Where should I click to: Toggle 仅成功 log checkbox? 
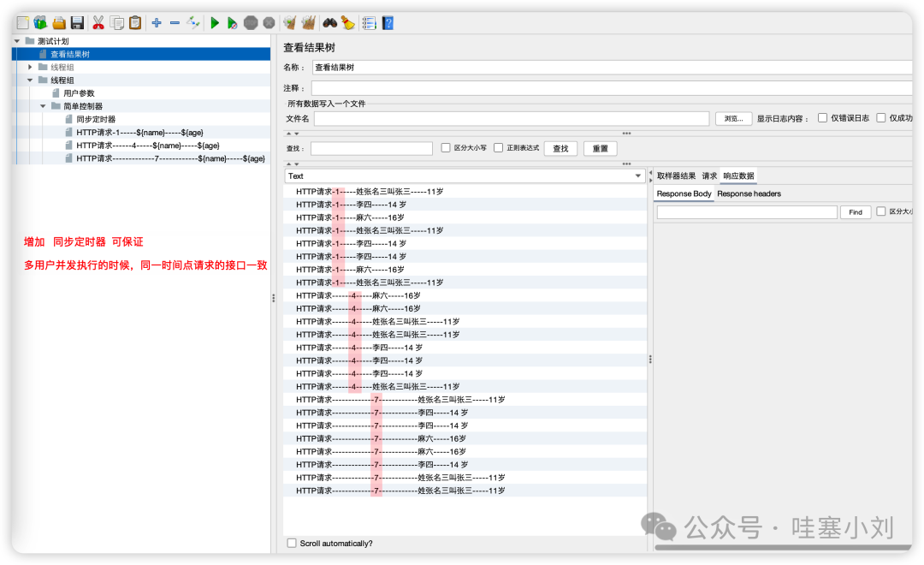pos(881,118)
